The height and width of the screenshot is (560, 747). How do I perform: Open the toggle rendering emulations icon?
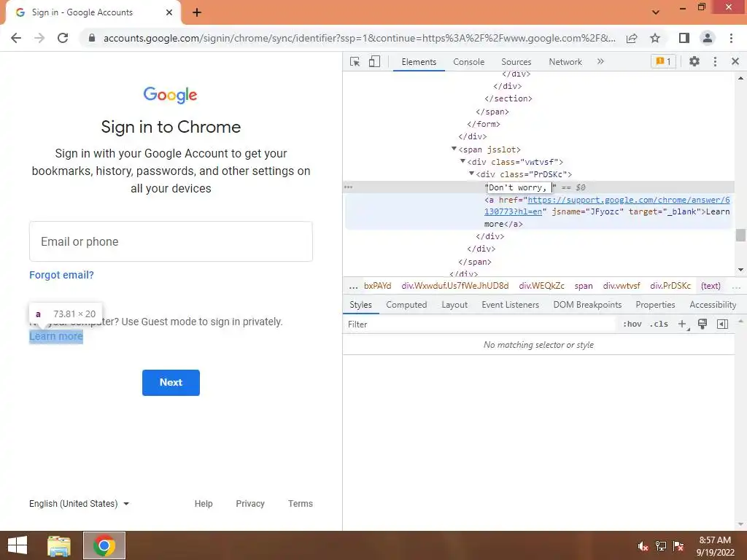coord(703,324)
